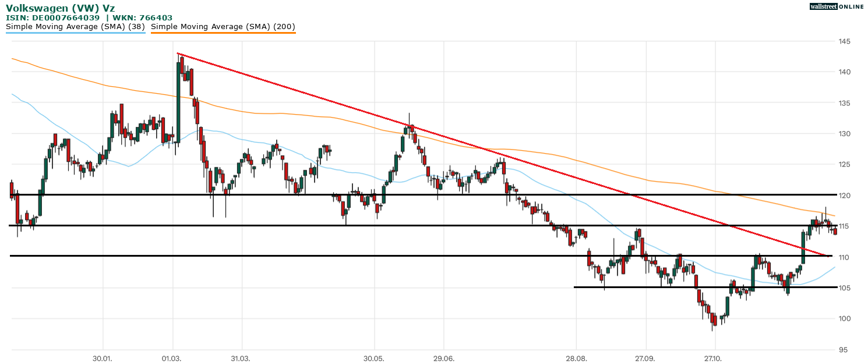Click the orange SMA 200 legend line
The image size is (868, 362).
click(x=223, y=33)
